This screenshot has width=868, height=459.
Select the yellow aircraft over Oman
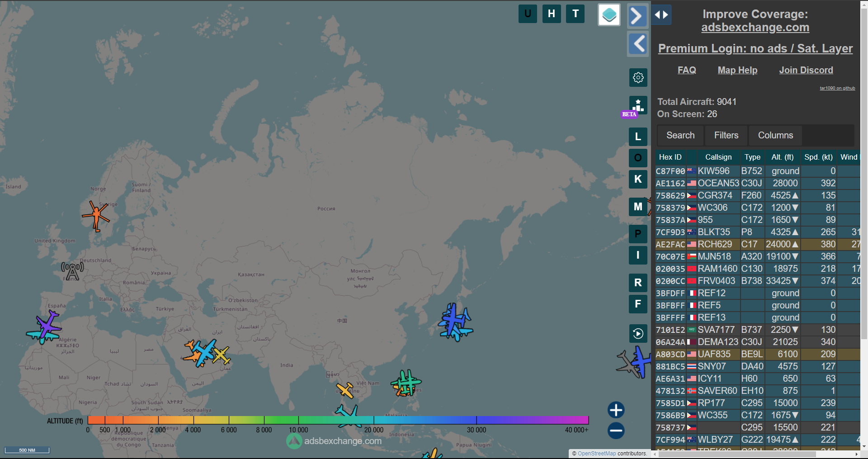[221, 355]
